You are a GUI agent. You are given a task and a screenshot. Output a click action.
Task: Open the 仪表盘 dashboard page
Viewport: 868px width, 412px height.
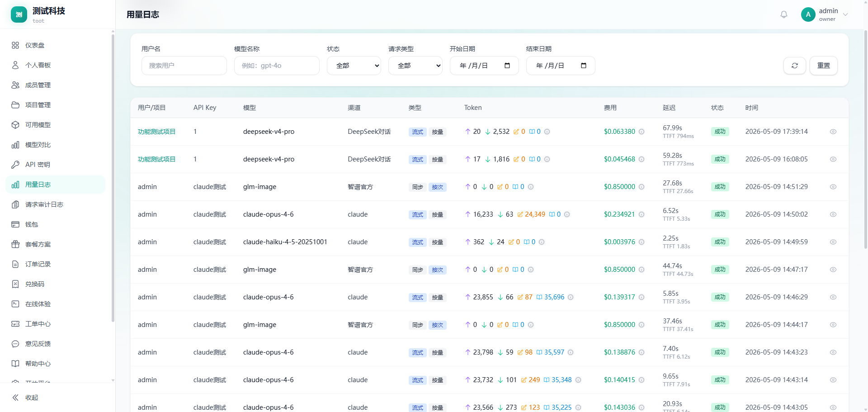(55, 45)
